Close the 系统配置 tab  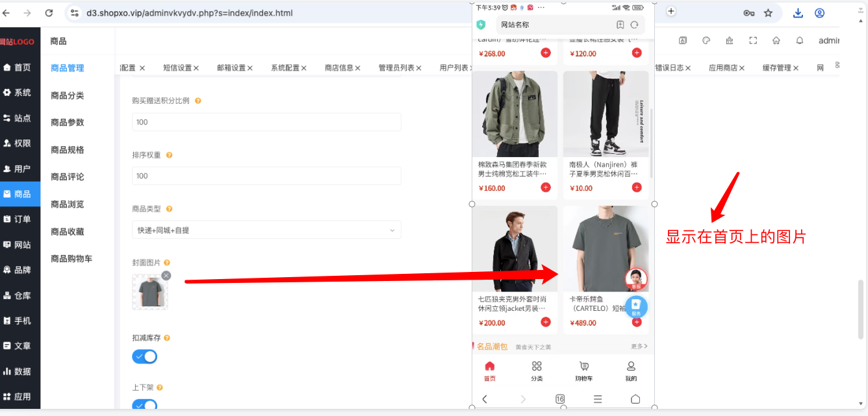point(304,68)
